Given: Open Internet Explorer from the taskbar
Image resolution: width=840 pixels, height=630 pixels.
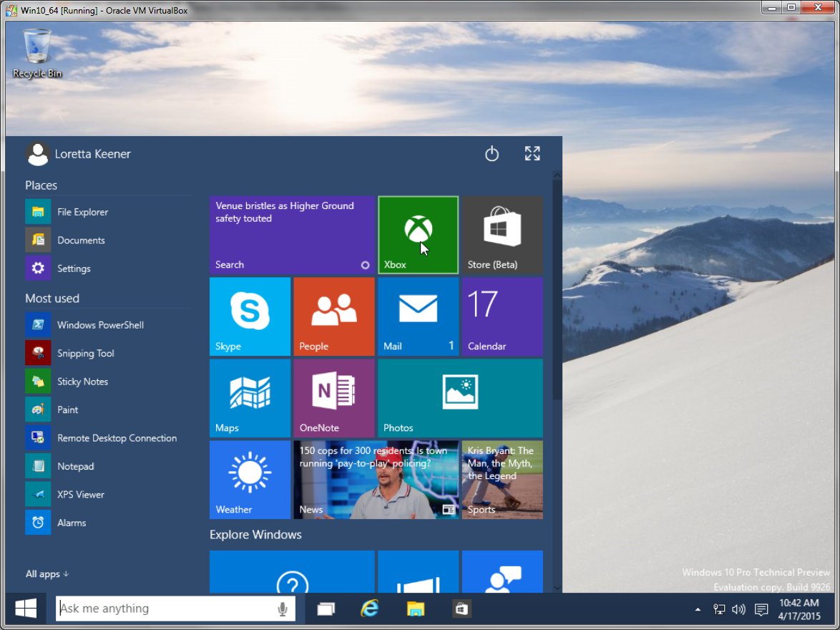Looking at the screenshot, I should (369, 609).
